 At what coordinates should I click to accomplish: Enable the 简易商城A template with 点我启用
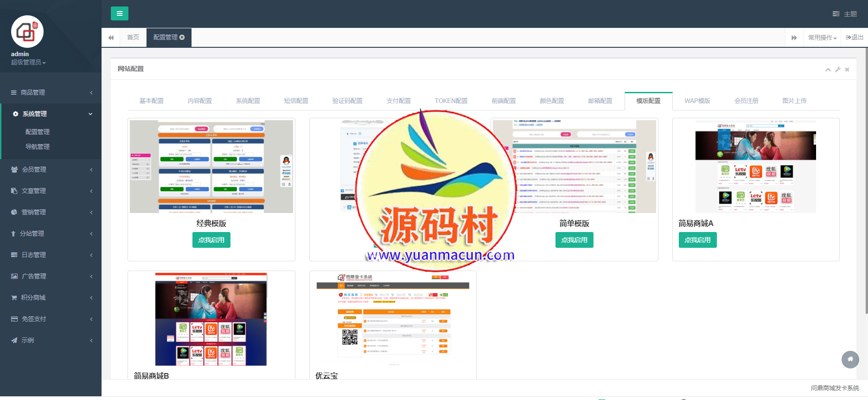click(x=697, y=240)
